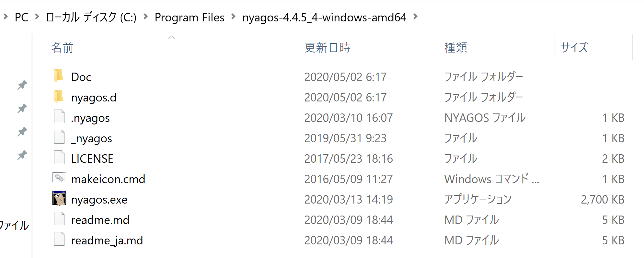Select the readme_ja.md file icon
This screenshot has height=258, width=644.
click(x=59, y=239)
